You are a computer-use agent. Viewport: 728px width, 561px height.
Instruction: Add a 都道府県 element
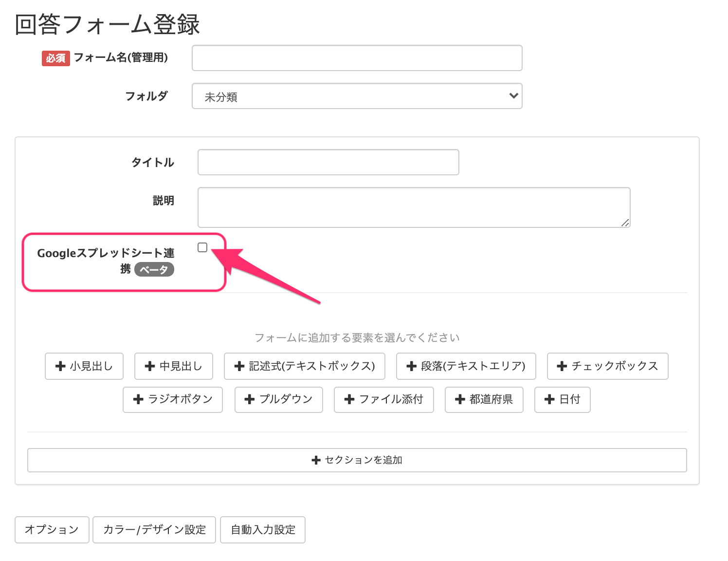pos(484,400)
